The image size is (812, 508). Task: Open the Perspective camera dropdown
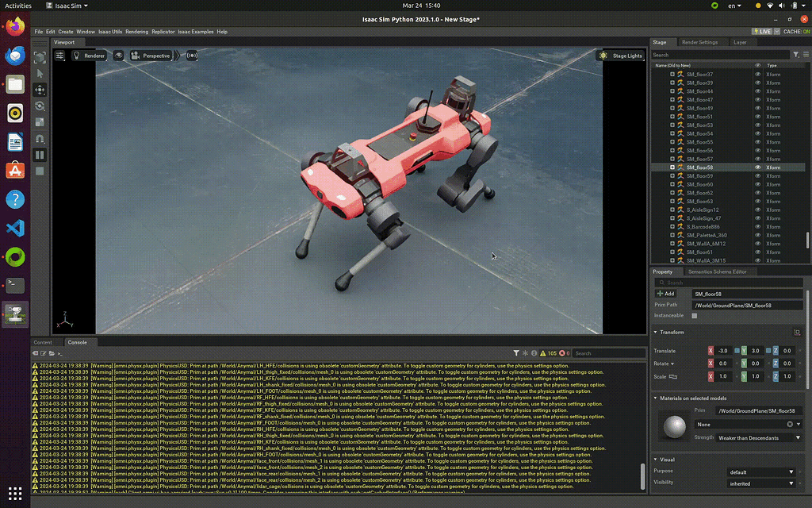tap(156, 56)
